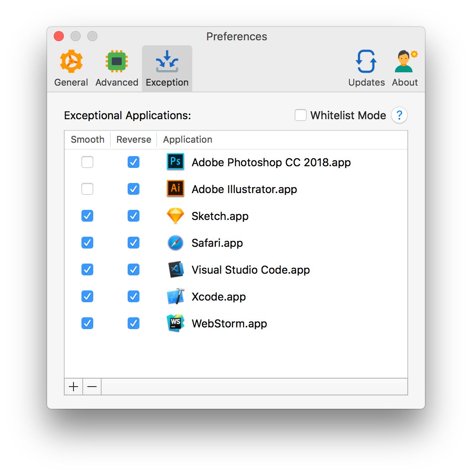The image size is (472, 476).
Task: Uncheck Reverse for Adobe Photoshop CC 2018.app
Action: [133, 162]
